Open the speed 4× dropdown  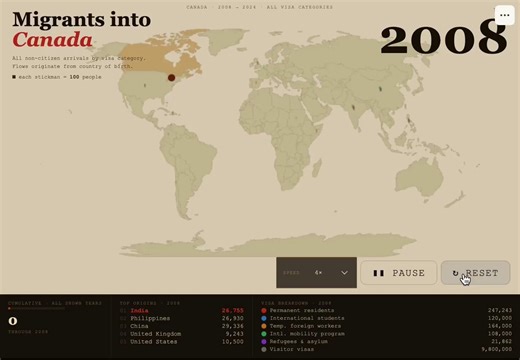[x=316, y=273]
